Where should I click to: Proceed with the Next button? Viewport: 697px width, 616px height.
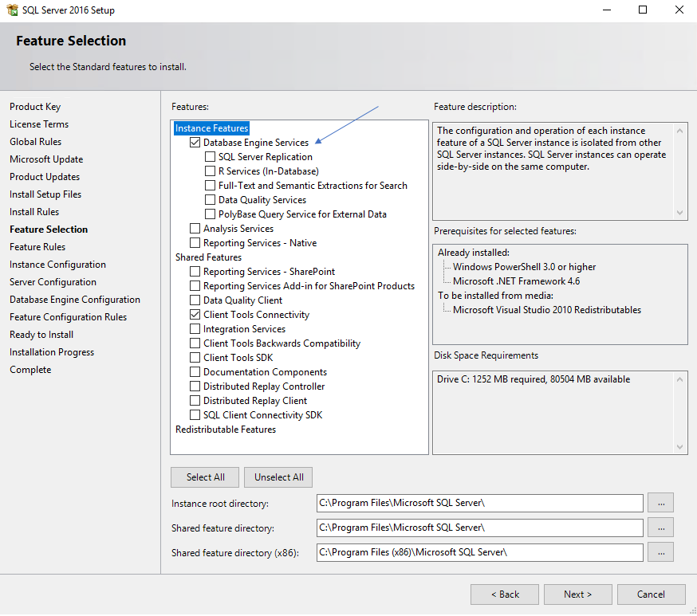pos(577,594)
